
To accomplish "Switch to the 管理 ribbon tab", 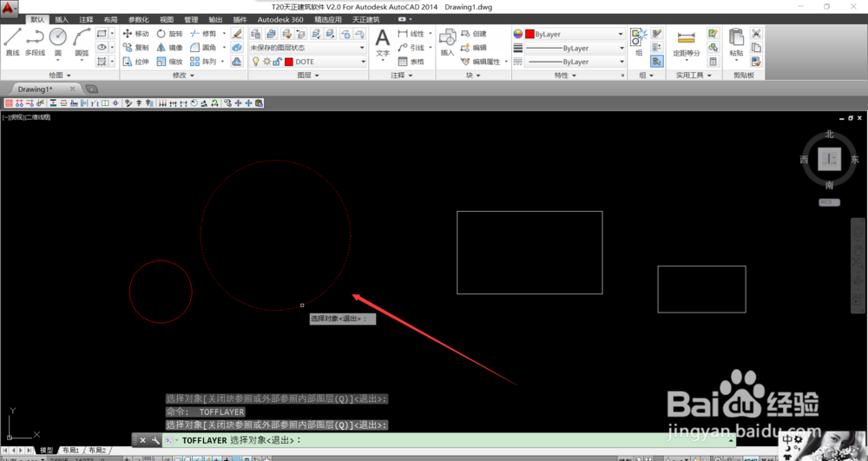I will coord(191,19).
